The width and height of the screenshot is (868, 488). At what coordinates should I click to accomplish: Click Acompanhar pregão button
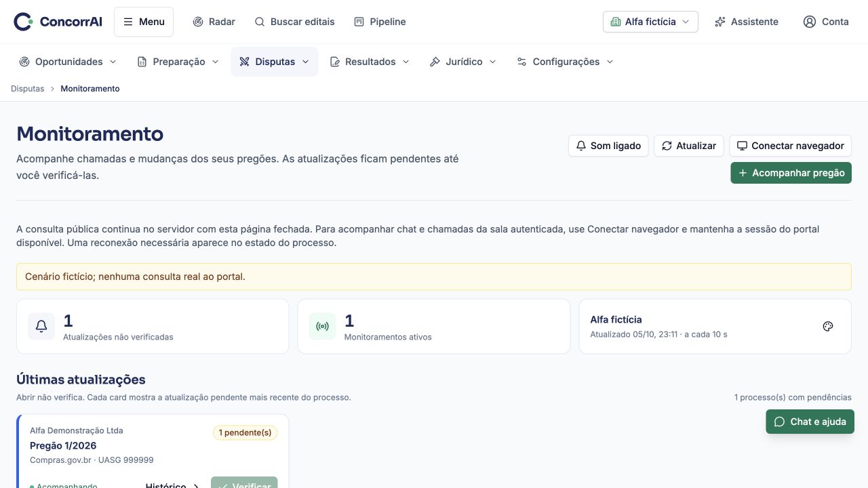point(791,173)
